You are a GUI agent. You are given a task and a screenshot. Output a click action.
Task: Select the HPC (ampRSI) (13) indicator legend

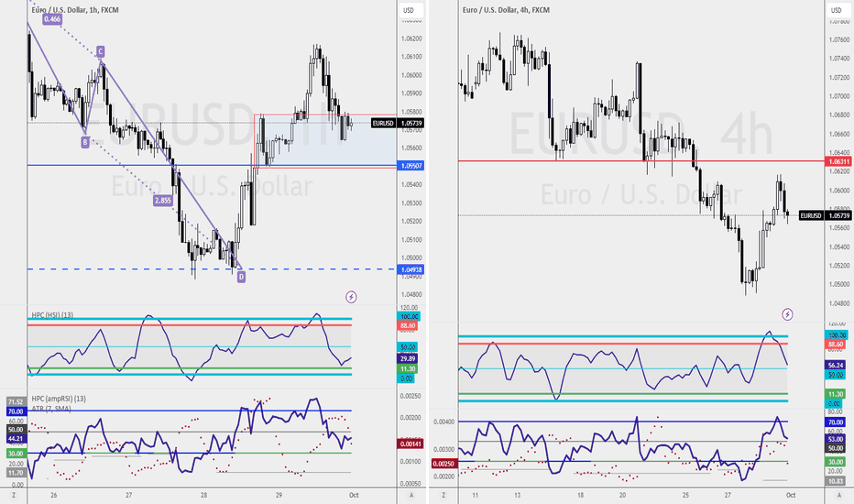(59, 399)
